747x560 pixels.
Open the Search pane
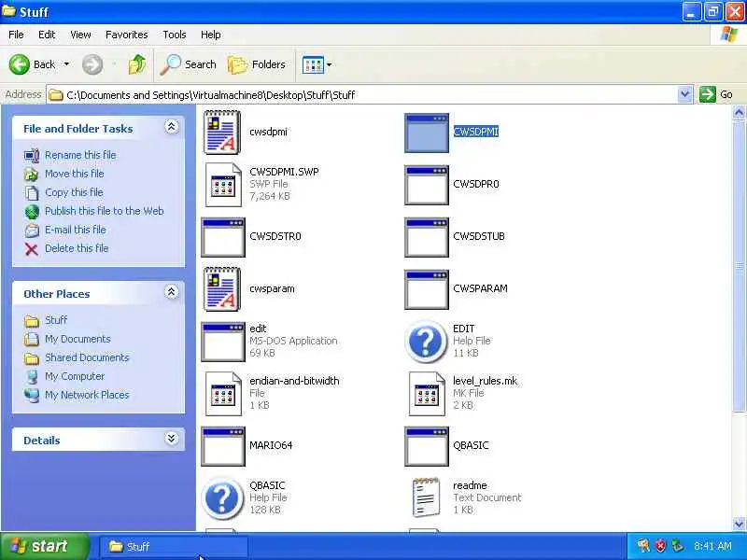click(188, 64)
